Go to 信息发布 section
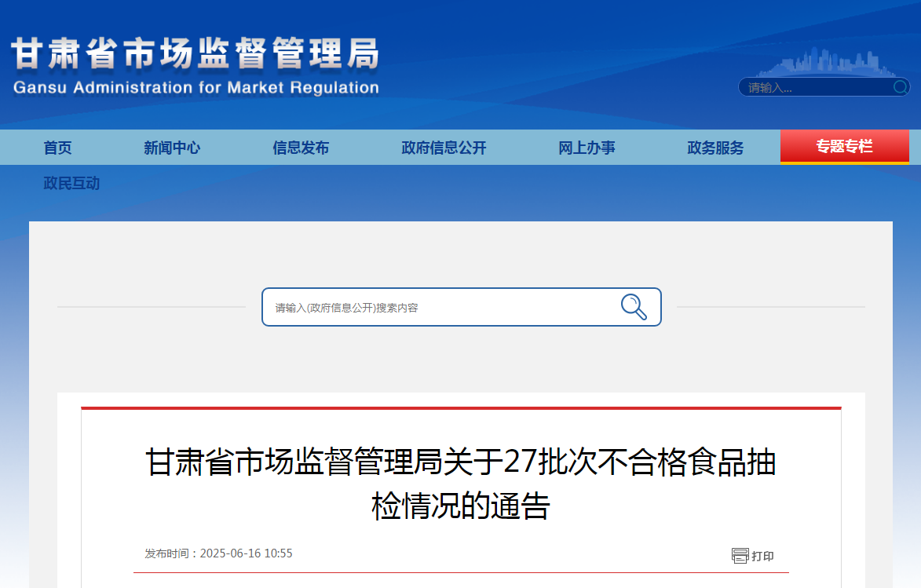The width and height of the screenshot is (921, 588). pyautogui.click(x=301, y=148)
